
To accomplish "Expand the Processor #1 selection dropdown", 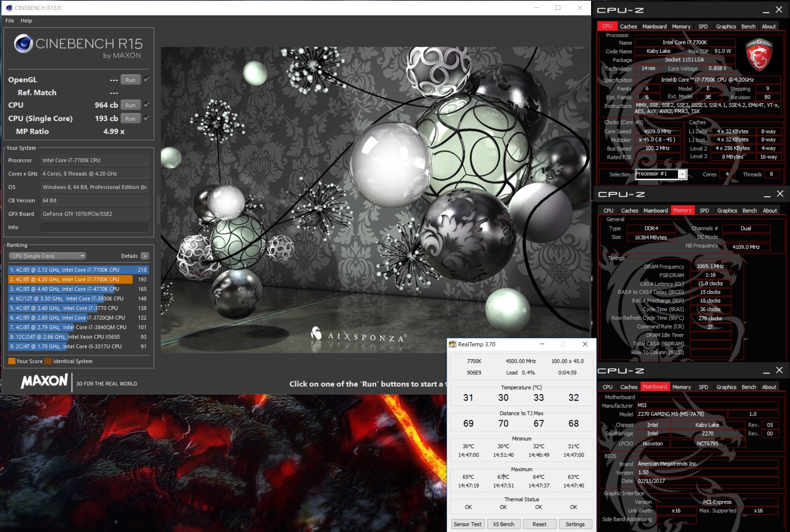I will pos(682,174).
